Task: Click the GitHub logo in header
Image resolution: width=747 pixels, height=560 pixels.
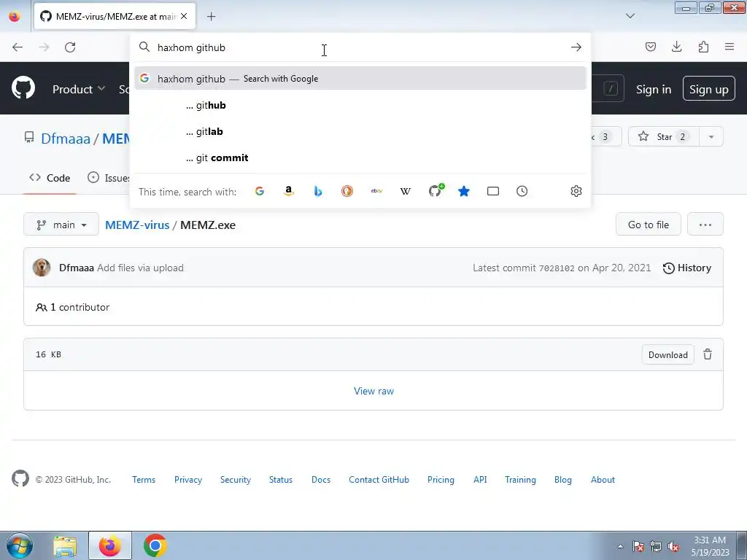Action: [x=23, y=88]
